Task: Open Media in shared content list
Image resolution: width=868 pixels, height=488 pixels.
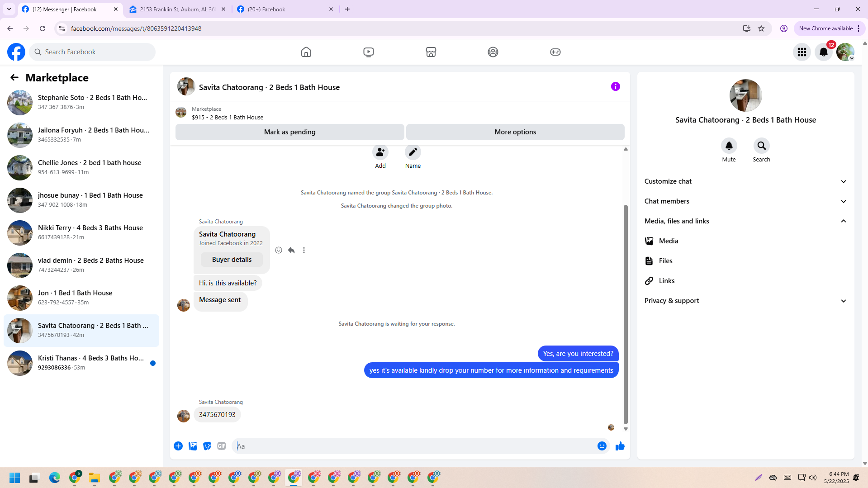Action: click(745, 241)
